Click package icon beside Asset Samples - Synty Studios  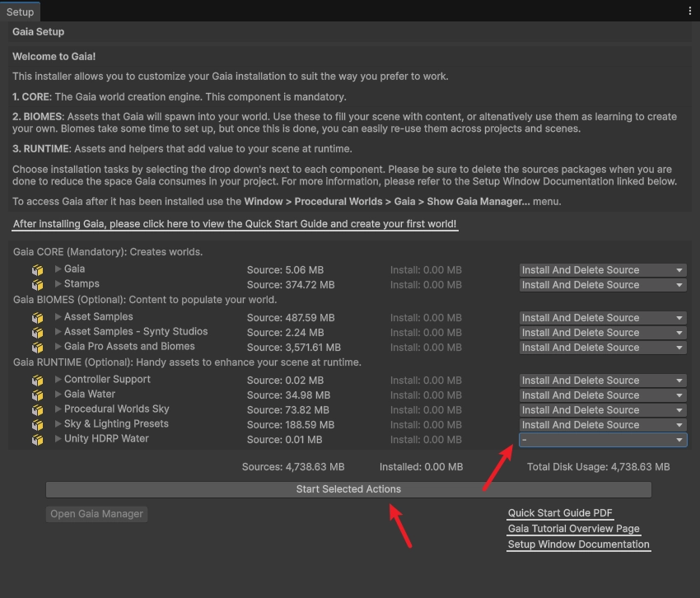[x=38, y=332]
